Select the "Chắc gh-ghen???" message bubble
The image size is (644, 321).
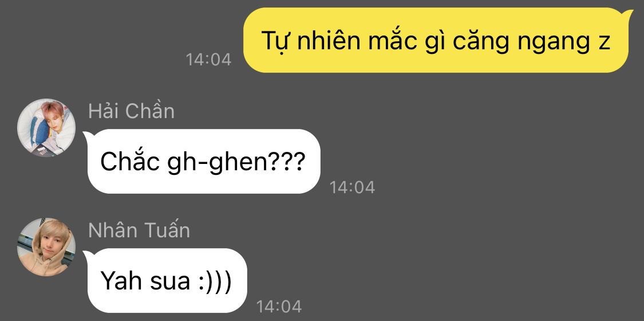pos(204,161)
